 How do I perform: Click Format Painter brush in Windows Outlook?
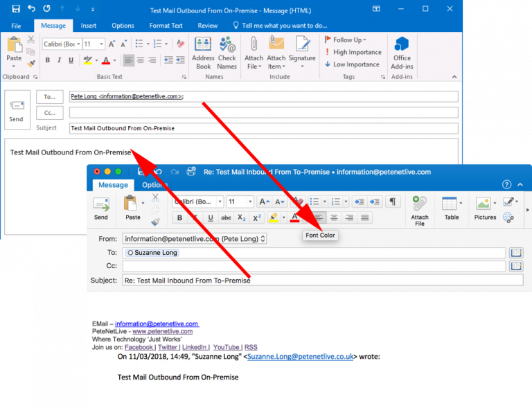click(x=31, y=64)
